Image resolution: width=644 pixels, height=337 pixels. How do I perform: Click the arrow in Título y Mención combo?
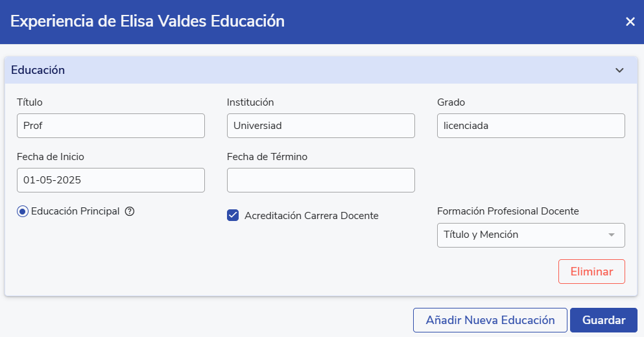pos(611,235)
